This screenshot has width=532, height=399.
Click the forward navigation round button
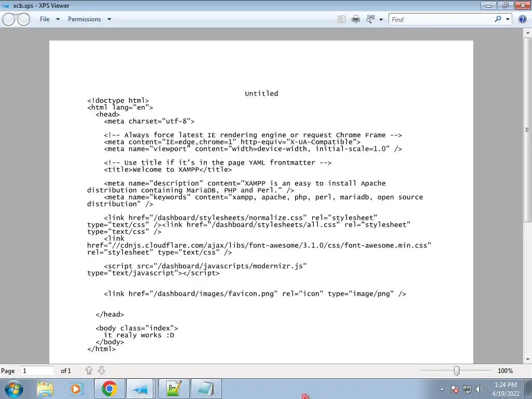(23, 19)
